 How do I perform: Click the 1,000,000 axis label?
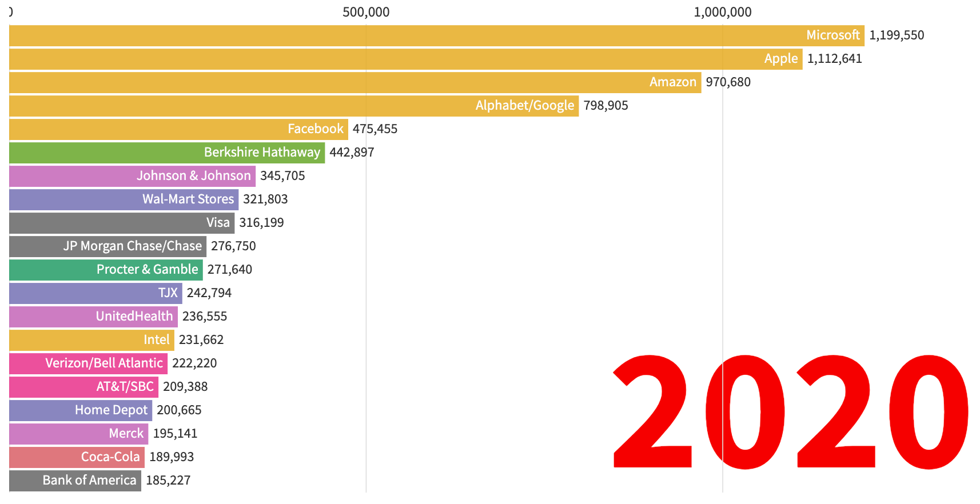coord(723,12)
